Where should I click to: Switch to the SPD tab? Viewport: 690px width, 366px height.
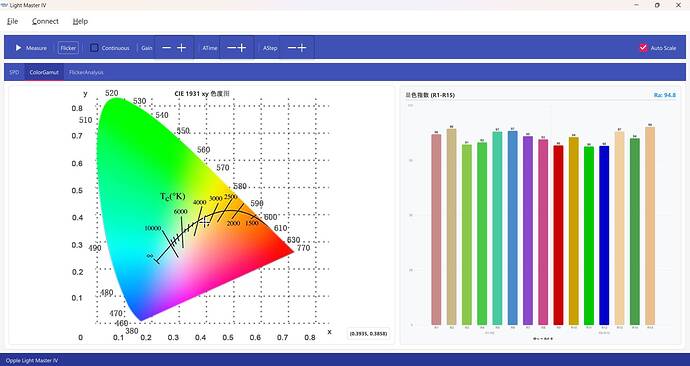14,72
